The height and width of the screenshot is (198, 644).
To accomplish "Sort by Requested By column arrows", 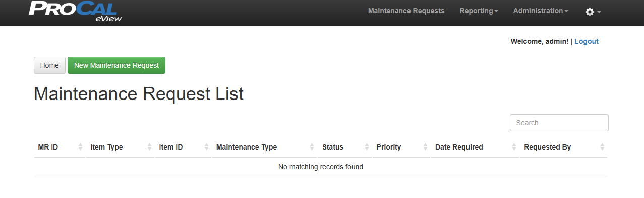I will click(602, 147).
